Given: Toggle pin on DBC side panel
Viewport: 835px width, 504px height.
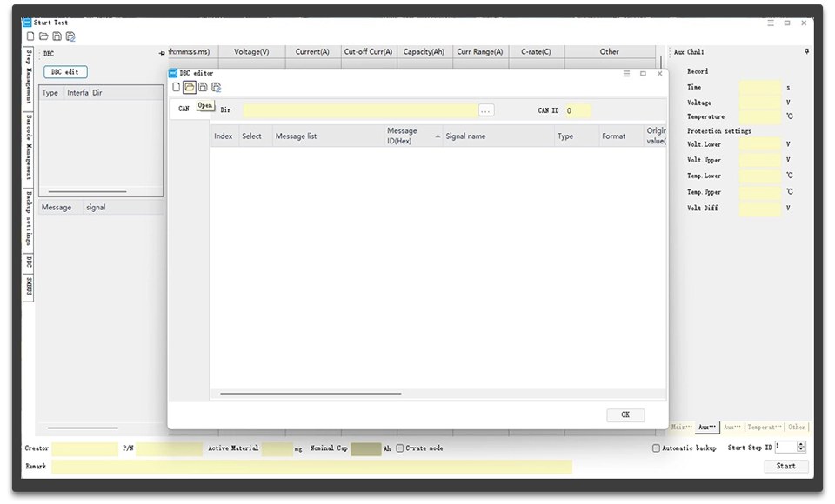Looking at the screenshot, I should 162,53.
